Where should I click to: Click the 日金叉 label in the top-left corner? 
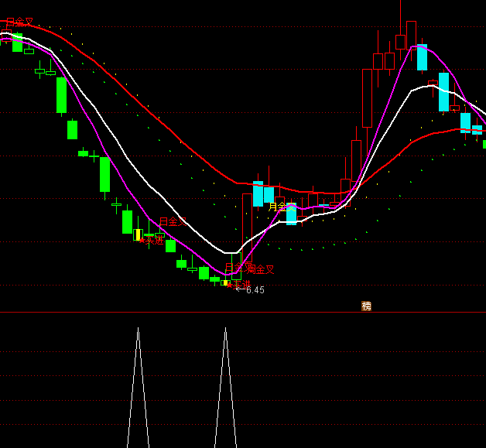19,22
